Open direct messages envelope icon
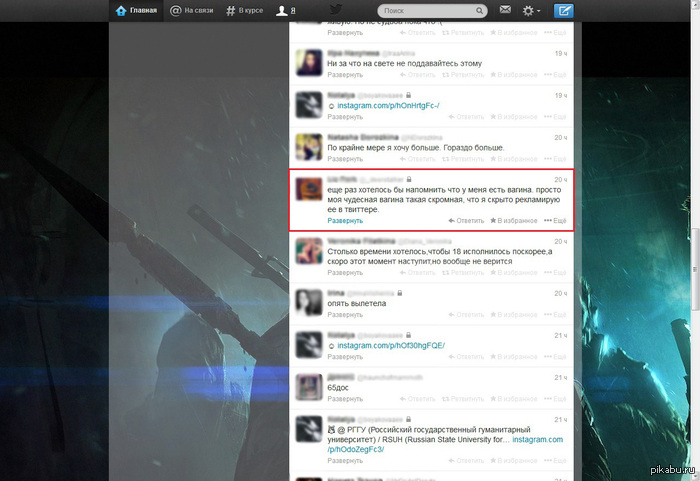The width and height of the screenshot is (700, 481). [505, 11]
